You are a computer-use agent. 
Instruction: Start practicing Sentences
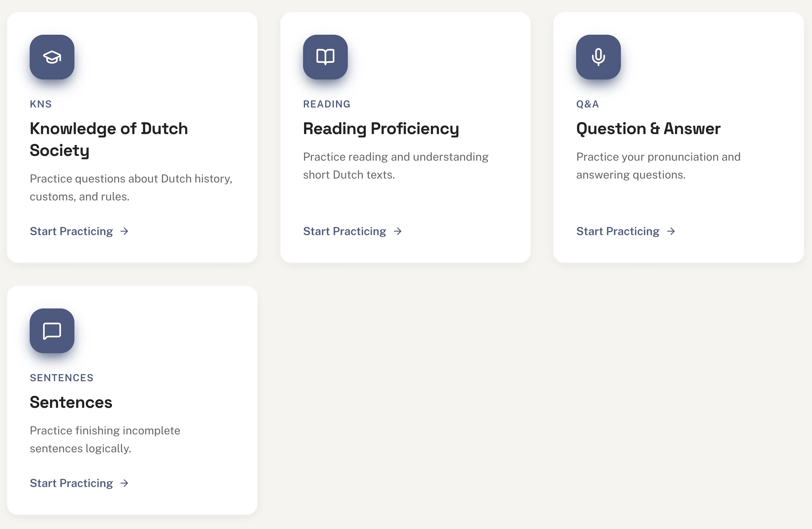point(71,483)
